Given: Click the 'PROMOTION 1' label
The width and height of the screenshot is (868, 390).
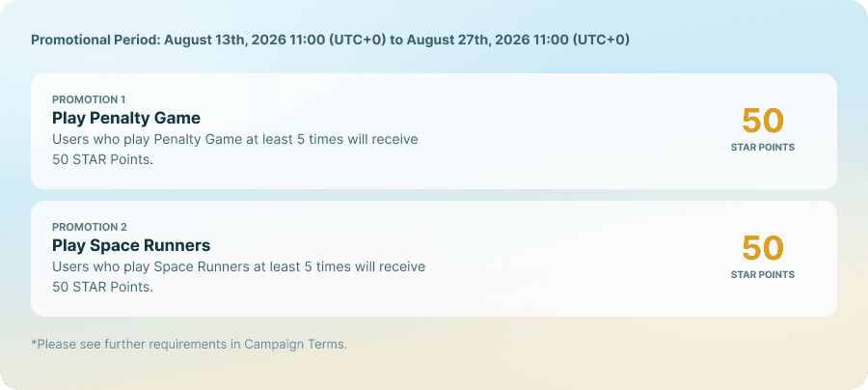Looking at the screenshot, I should pyautogui.click(x=89, y=99).
